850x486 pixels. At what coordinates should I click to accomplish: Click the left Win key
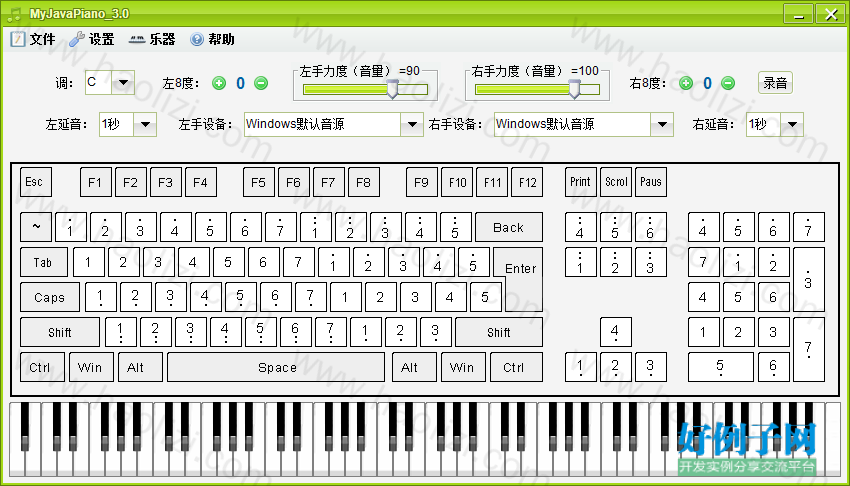coord(92,367)
